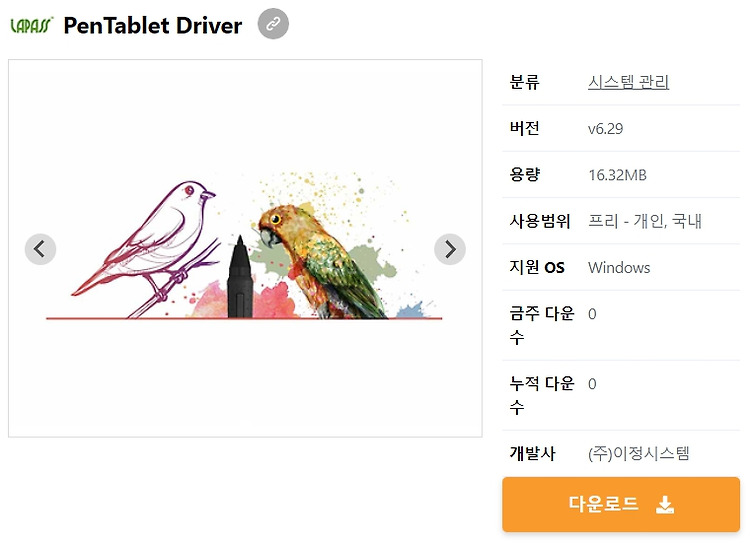Click the 지원 OS label

pos(537,267)
